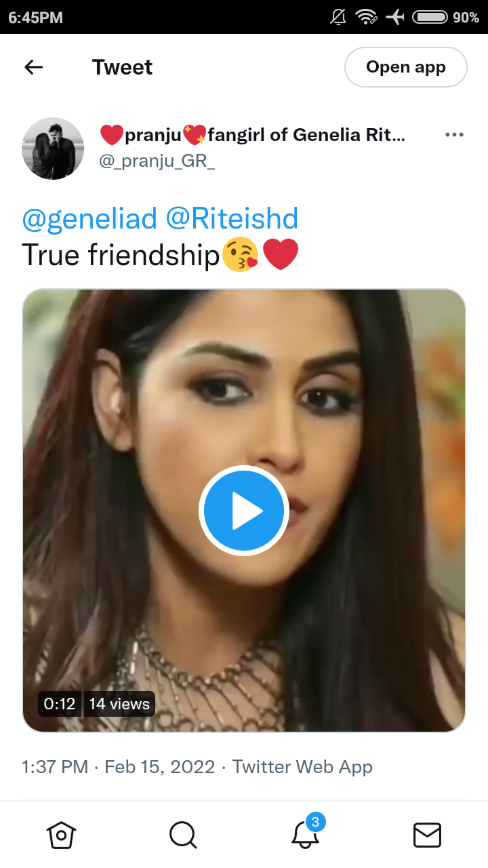
Task: Open the Messages envelope icon
Action: pyautogui.click(x=427, y=835)
